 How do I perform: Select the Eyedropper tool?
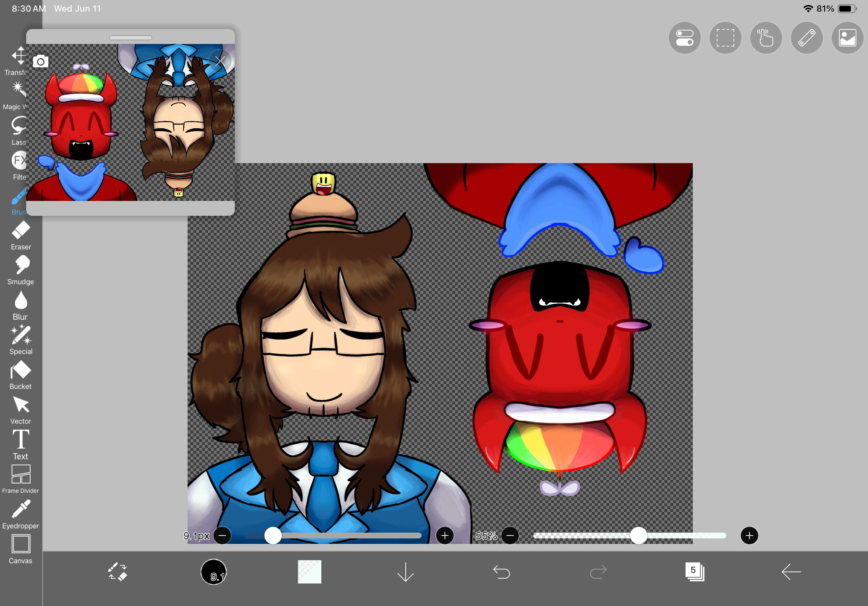[21, 509]
